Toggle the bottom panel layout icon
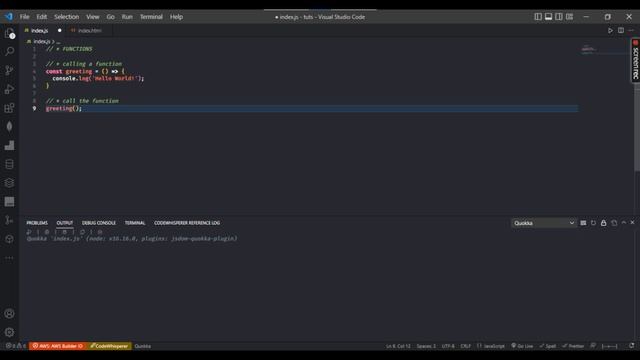The image size is (640, 360). pyautogui.click(x=549, y=17)
